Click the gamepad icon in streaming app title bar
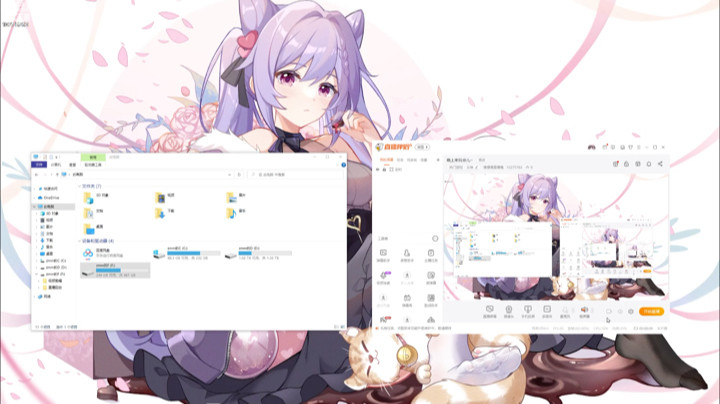 (591, 147)
